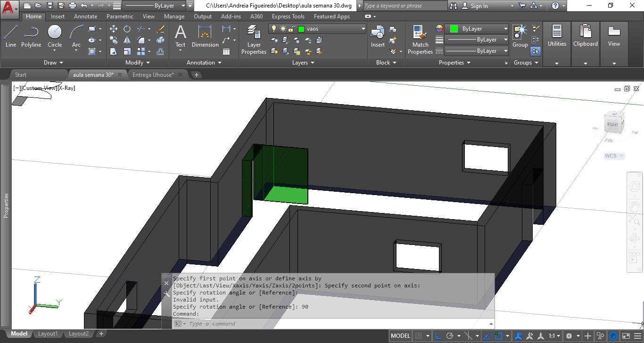Toggle Polar tracking in status bar

pos(450,336)
